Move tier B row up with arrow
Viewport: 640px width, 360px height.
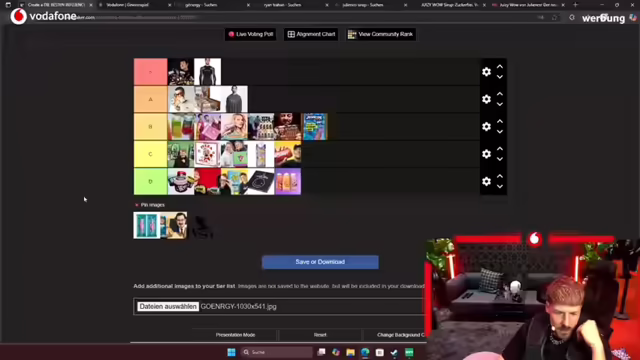pos(500,121)
